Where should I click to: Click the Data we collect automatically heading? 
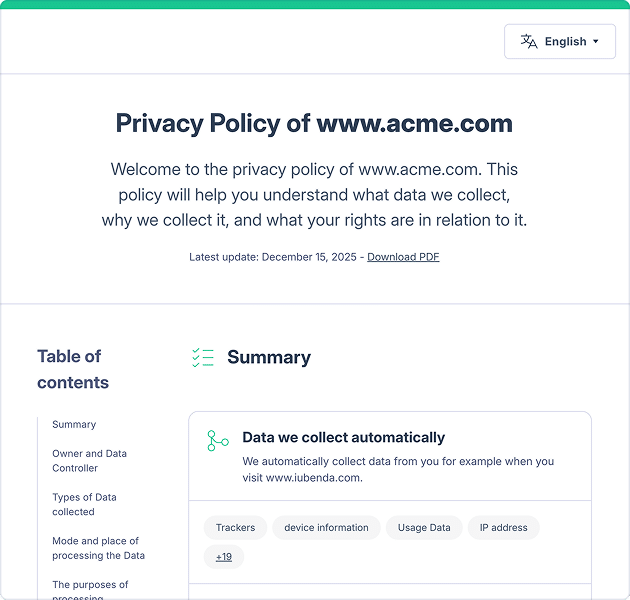point(343,437)
